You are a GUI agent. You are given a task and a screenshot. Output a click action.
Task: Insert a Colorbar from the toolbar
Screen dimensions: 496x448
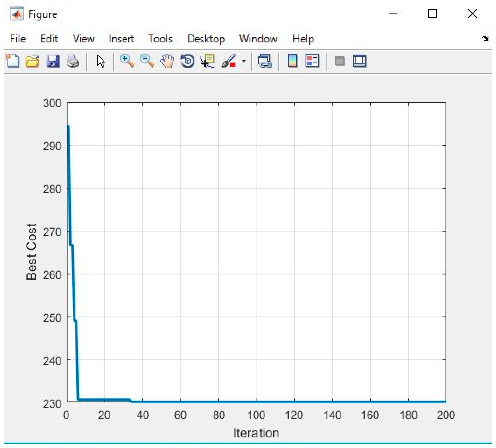click(292, 61)
